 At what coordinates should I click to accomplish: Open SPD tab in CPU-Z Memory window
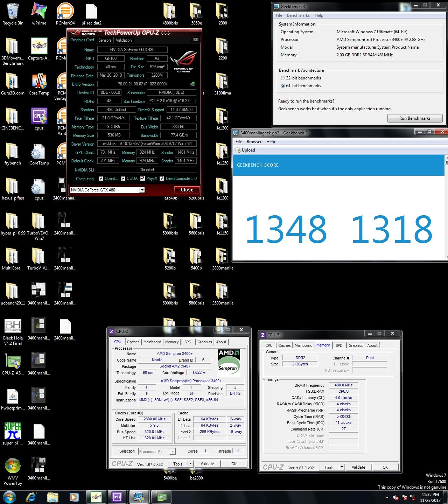[339, 345]
